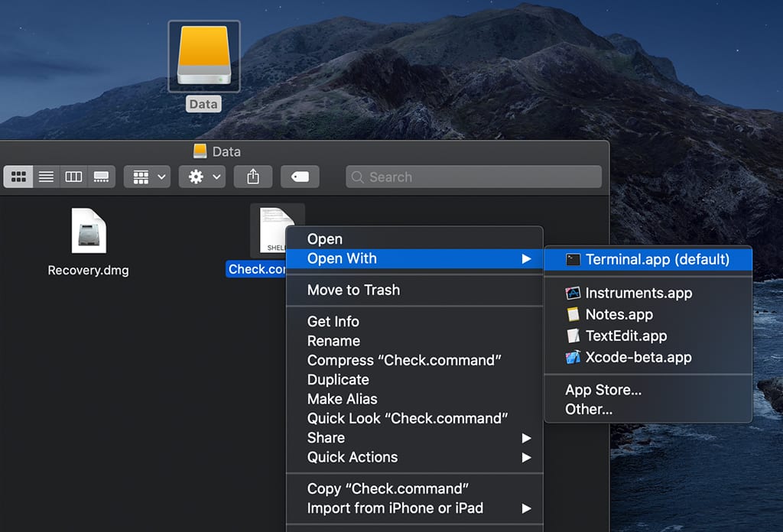The width and height of the screenshot is (783, 532).
Task: Switch Finder to list view
Action: point(47,177)
